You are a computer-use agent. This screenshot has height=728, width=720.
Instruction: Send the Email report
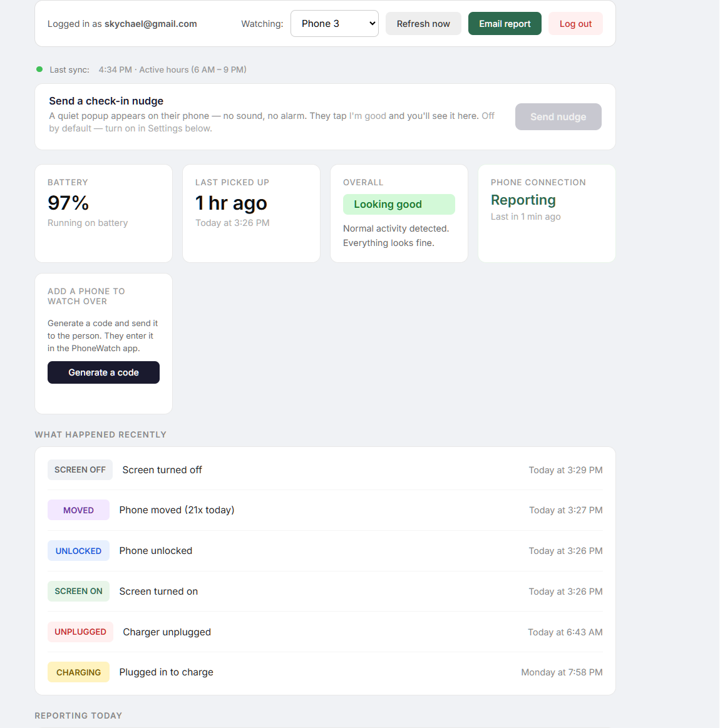point(505,24)
